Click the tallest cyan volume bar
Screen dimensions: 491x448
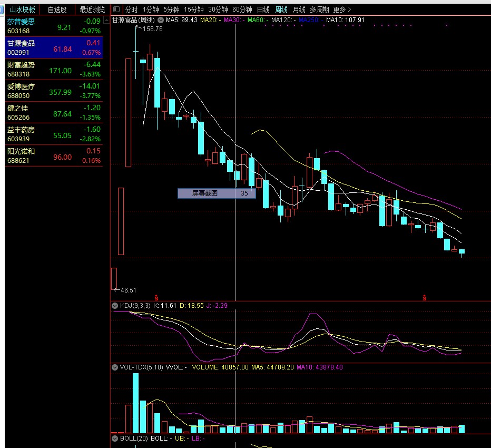[135, 403]
